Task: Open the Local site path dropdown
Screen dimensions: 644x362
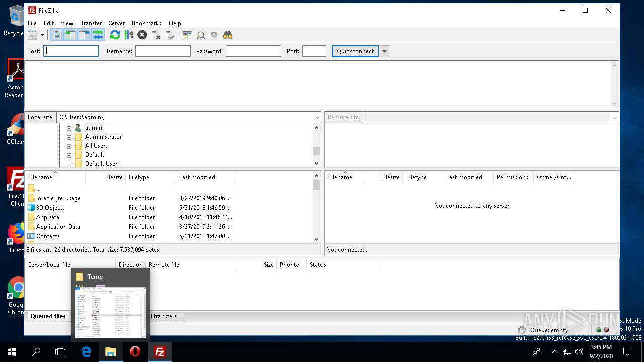Action: [317, 117]
